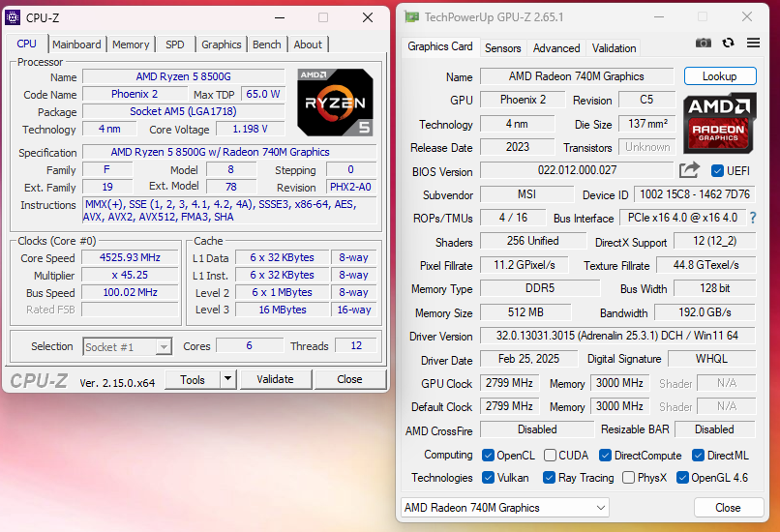Click the Level 3 cache value 16 MBytes

pos(282,310)
